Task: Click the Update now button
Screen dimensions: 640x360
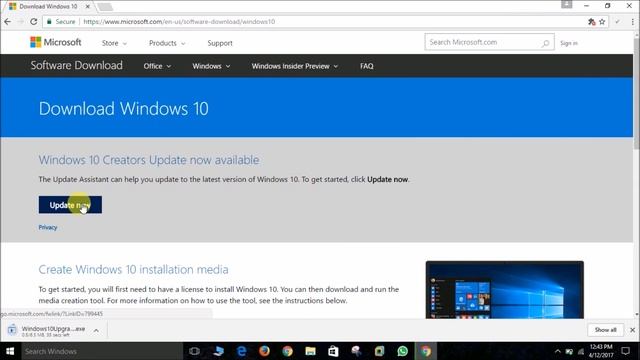Action: pyautogui.click(x=70, y=205)
